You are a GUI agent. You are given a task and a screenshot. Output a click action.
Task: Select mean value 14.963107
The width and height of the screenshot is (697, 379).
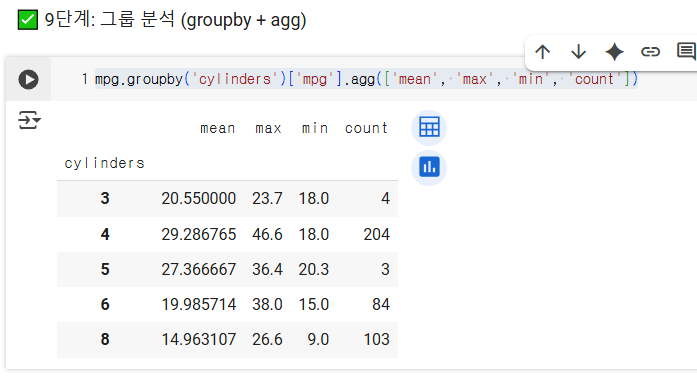pyautogui.click(x=198, y=339)
